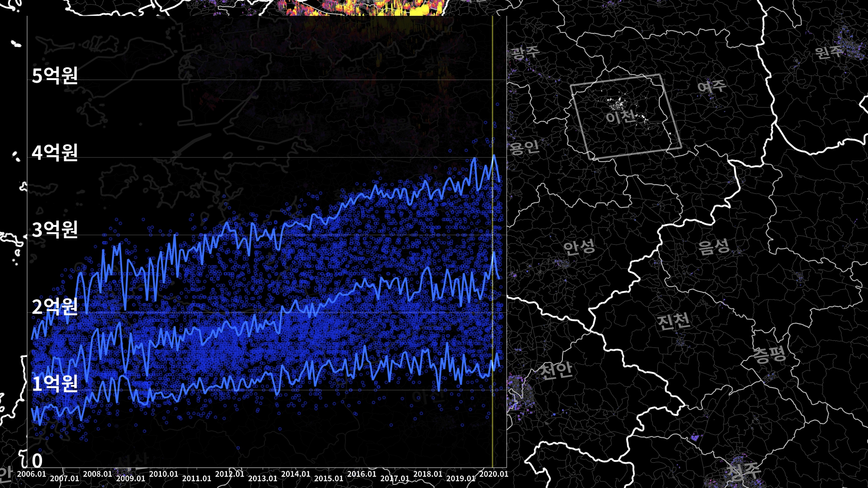The height and width of the screenshot is (488, 868).
Task: Click the 2013.01 date axis label
Action: pyautogui.click(x=263, y=478)
